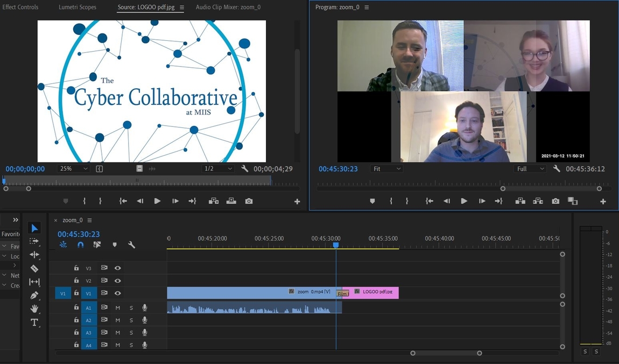Toggle lock on V2 track
The width and height of the screenshot is (619, 364).
76,281
